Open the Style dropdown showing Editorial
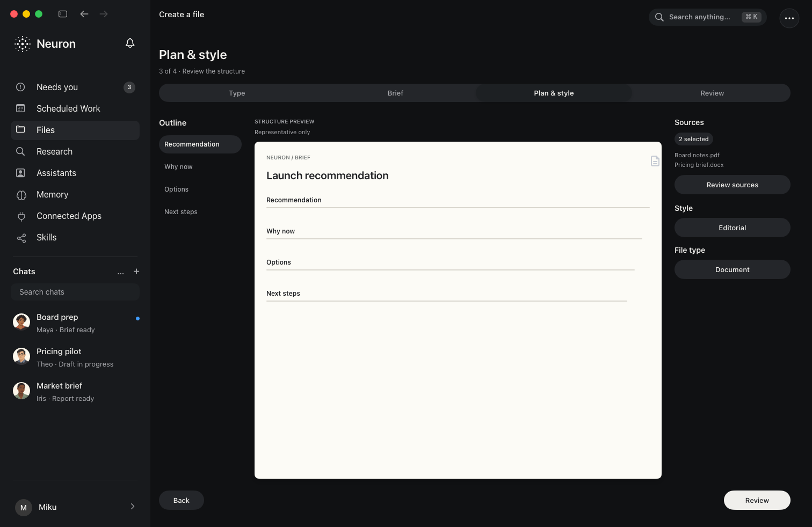The width and height of the screenshot is (812, 527). point(732,228)
